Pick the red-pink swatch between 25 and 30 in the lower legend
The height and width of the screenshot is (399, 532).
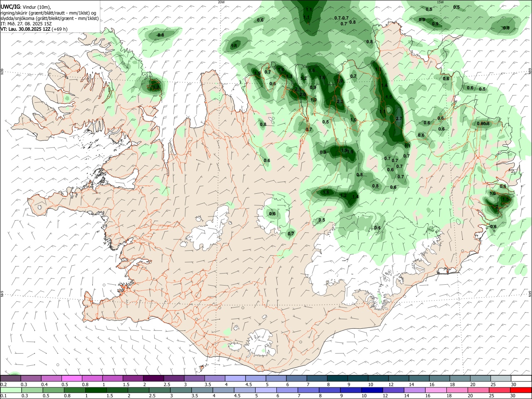(x=500, y=390)
